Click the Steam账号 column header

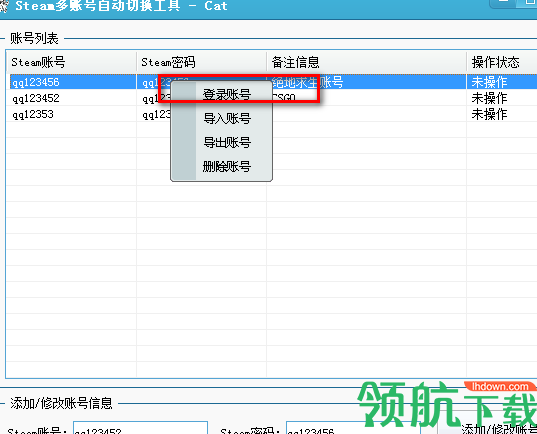point(71,62)
